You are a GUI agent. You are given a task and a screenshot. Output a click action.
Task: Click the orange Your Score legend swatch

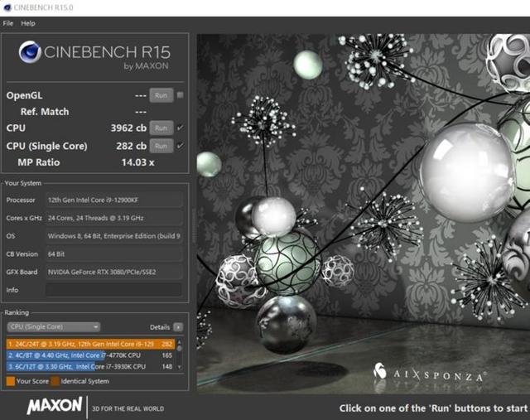coord(11,381)
